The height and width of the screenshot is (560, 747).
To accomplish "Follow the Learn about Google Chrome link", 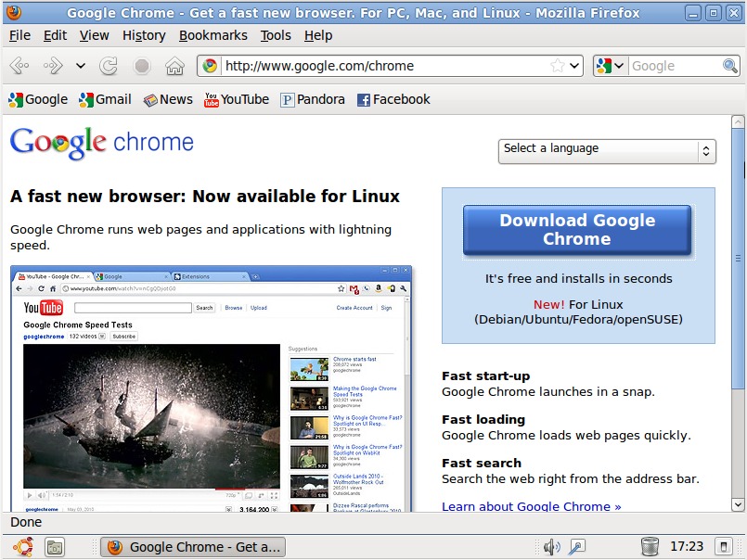I will [x=531, y=506].
